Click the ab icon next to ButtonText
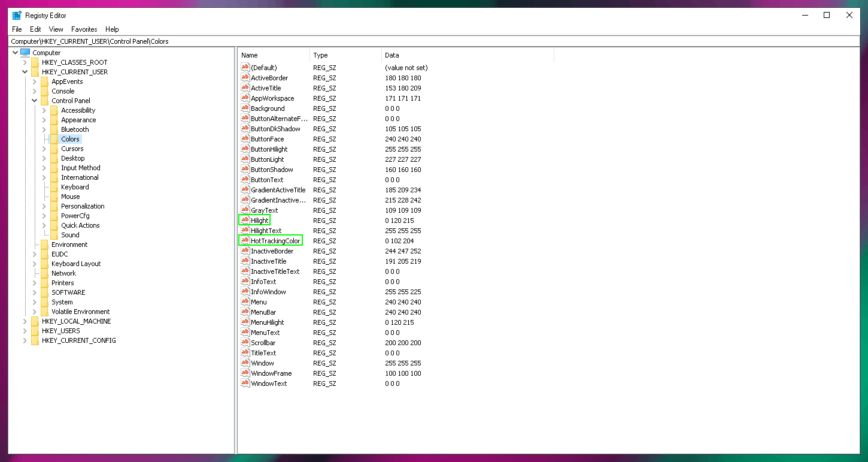The width and height of the screenshot is (868, 462). click(x=245, y=180)
